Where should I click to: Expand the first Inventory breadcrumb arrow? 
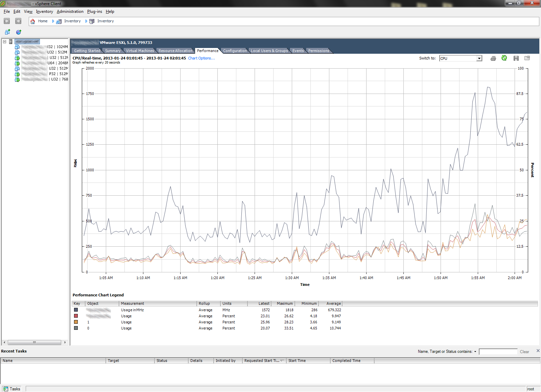point(53,21)
